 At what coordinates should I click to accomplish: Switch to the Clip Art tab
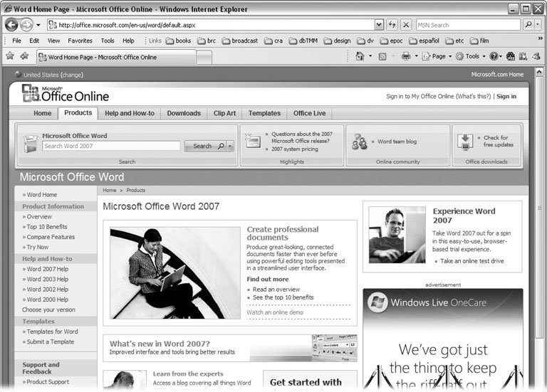coord(224,113)
